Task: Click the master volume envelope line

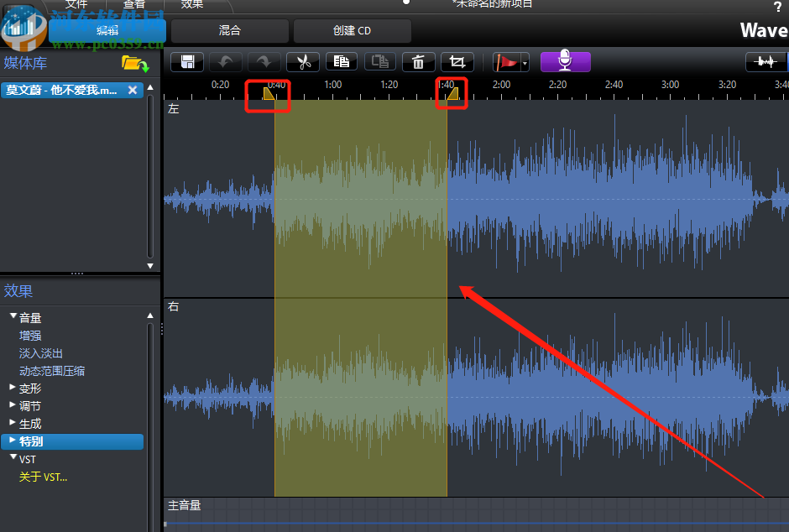Action: tap(476, 524)
